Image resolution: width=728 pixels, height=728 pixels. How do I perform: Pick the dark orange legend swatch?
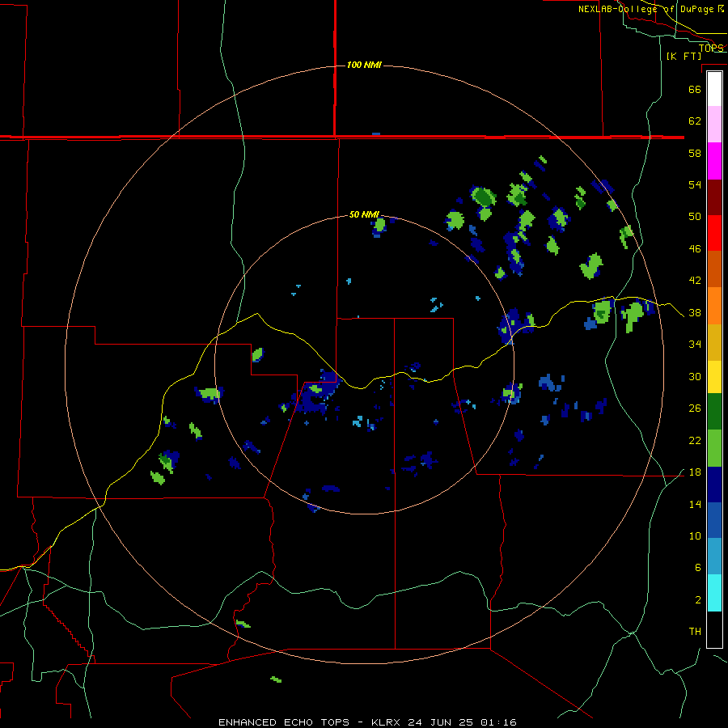click(x=714, y=269)
